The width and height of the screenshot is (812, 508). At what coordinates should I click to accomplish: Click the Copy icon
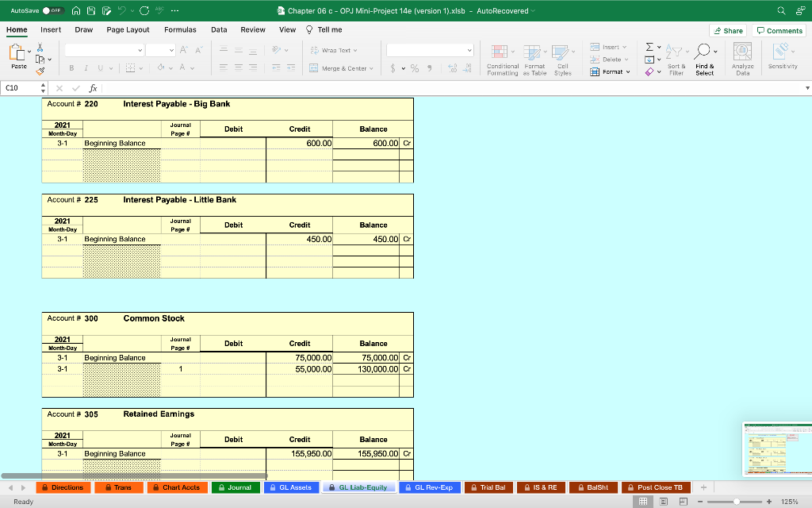tap(40, 59)
